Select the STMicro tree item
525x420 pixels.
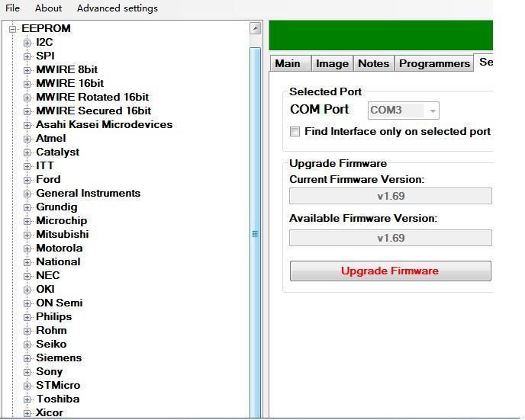pyautogui.click(x=58, y=385)
